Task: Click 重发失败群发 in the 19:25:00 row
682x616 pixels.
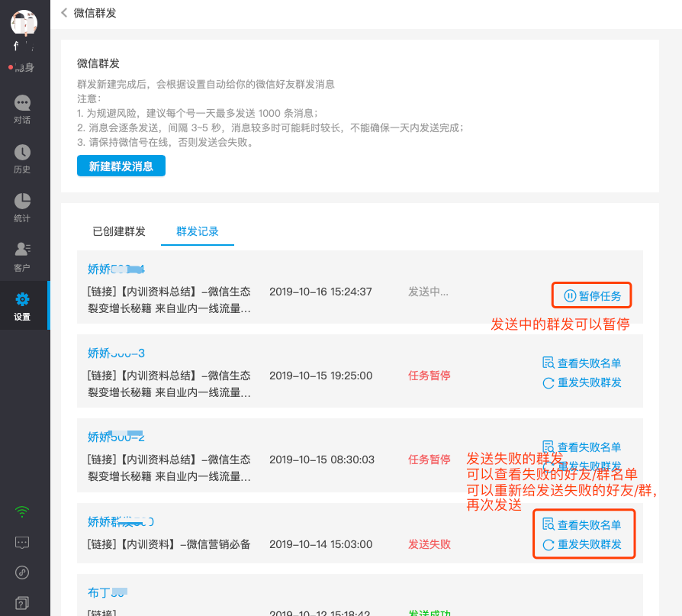Action: pos(582,382)
